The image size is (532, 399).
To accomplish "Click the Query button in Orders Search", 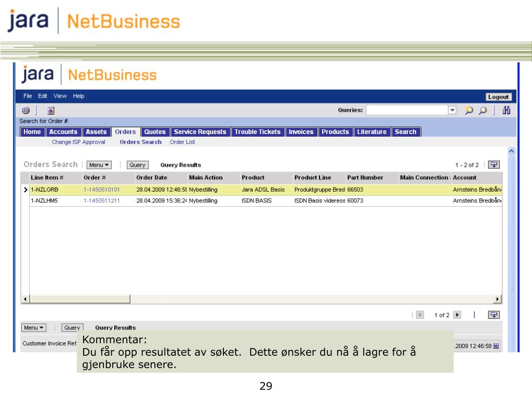I will 137,165.
